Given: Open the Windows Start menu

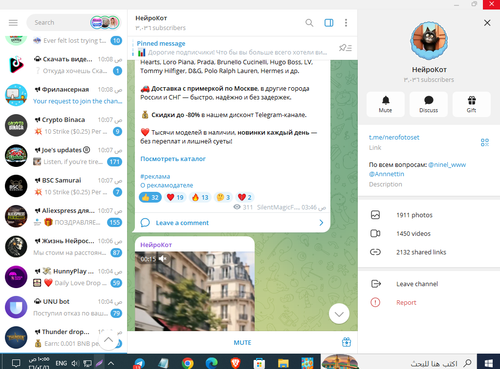Looking at the screenshot, I should click(488, 362).
